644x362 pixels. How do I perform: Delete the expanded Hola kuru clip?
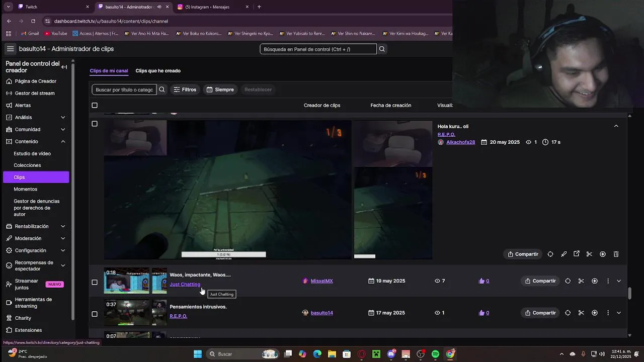coord(616,254)
